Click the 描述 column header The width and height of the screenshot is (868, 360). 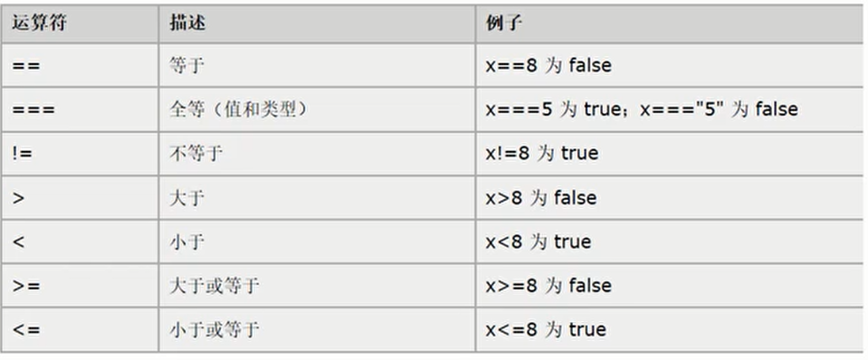click(317, 24)
